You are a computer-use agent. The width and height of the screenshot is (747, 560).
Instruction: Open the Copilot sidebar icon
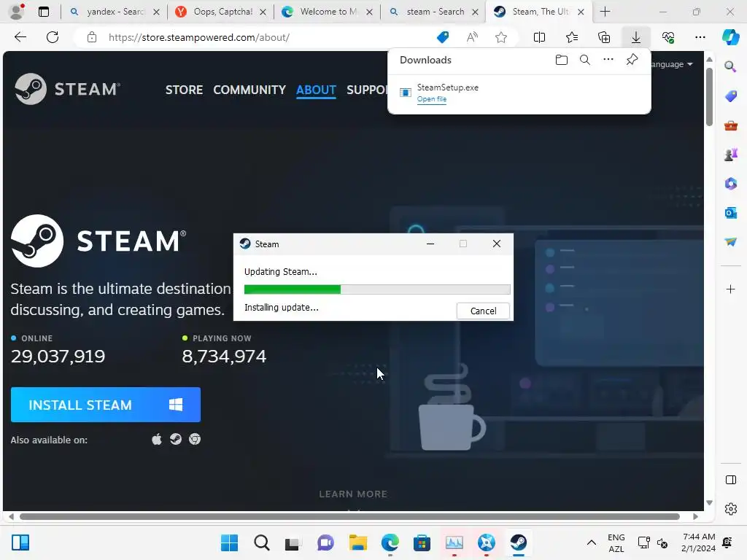(x=731, y=37)
